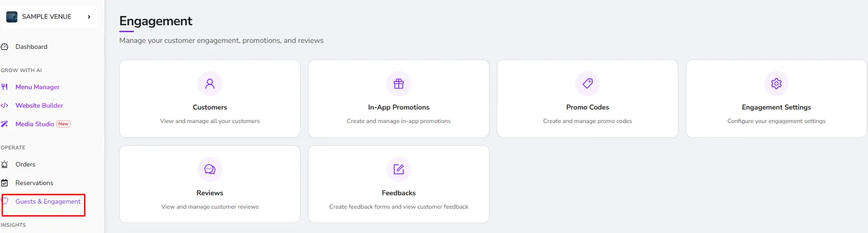This screenshot has height=233, width=868.
Task: Click the Dashboard gauge icon in sidebar
Action: [5, 47]
